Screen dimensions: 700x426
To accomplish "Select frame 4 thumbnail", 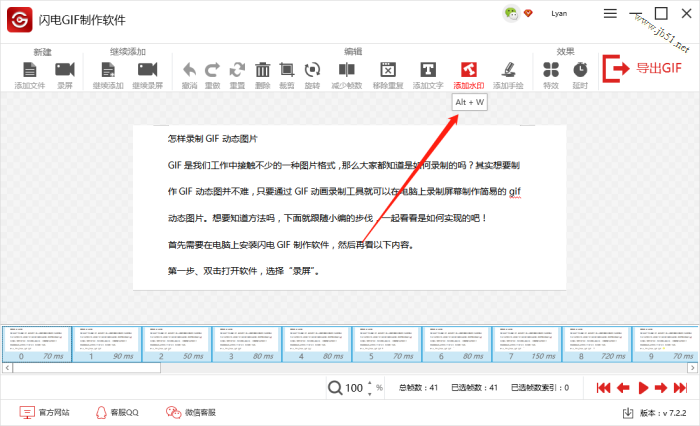I will coord(317,344).
